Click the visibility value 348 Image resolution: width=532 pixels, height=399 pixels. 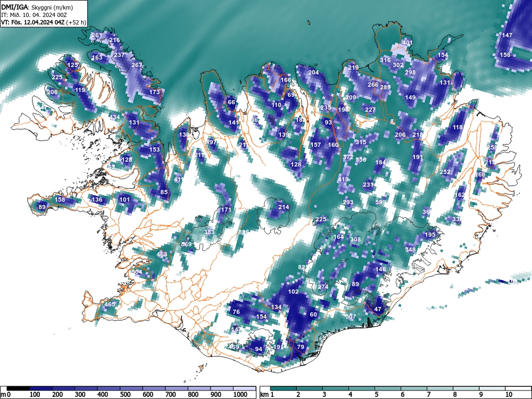410,250
